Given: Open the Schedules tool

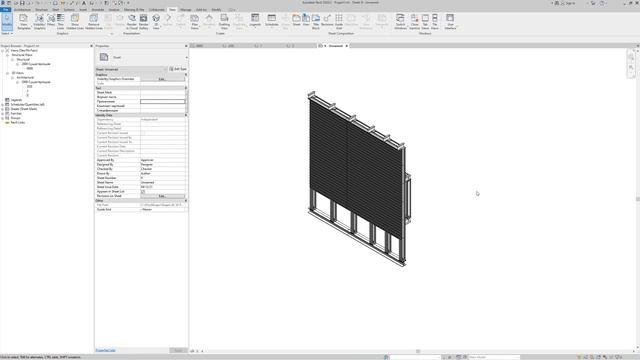Looking at the screenshot, I should [271, 22].
